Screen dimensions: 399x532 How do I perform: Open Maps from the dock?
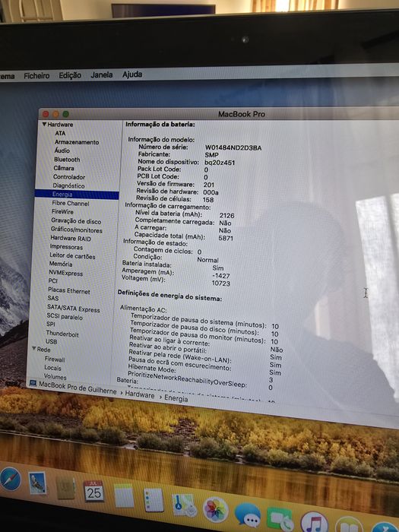click(x=185, y=505)
